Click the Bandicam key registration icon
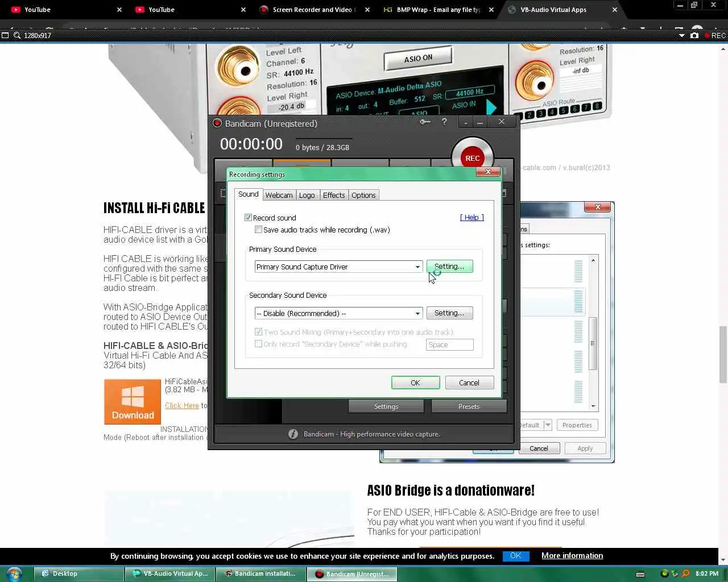This screenshot has height=582, width=728. point(425,122)
